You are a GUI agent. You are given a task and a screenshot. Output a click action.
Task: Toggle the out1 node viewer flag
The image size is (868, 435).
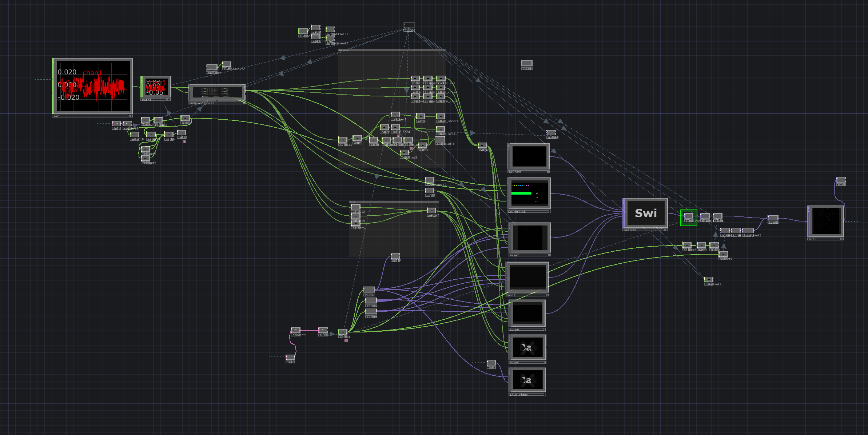coord(843,239)
